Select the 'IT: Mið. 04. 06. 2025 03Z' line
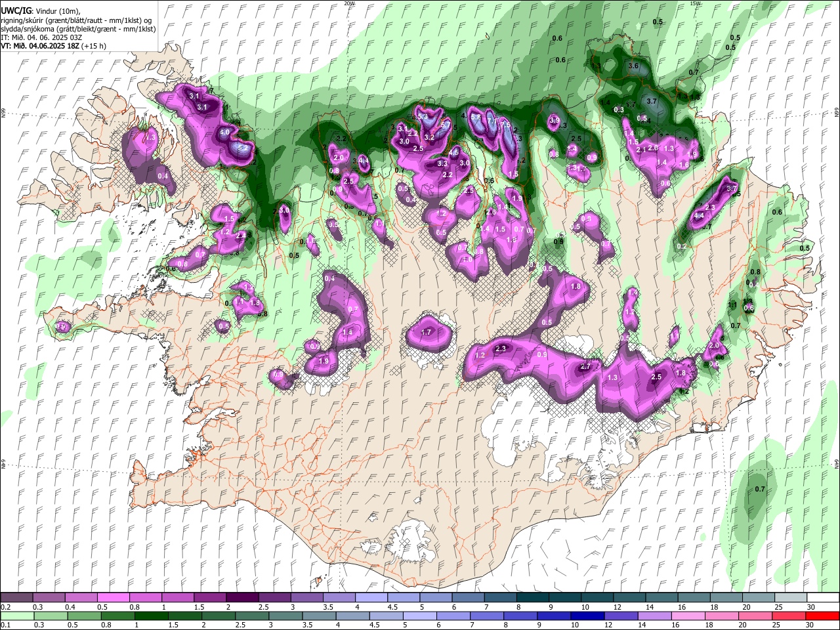Image resolution: width=840 pixels, height=630 pixels. point(41,37)
